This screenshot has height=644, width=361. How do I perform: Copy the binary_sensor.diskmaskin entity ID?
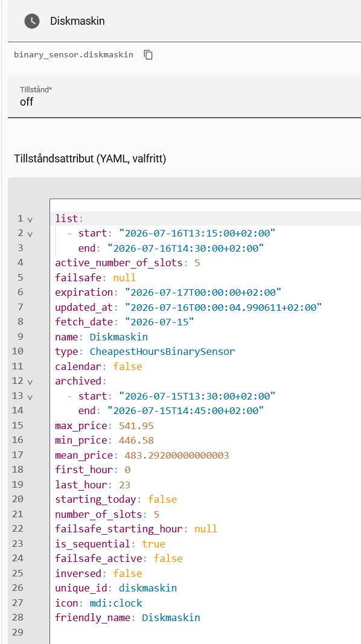pyautogui.click(x=149, y=55)
